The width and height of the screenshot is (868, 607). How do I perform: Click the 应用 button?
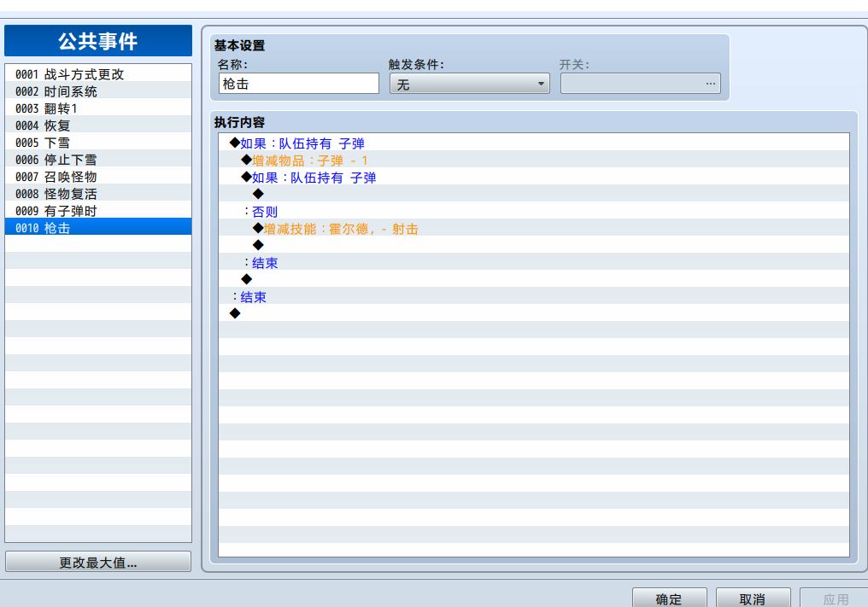point(836,598)
